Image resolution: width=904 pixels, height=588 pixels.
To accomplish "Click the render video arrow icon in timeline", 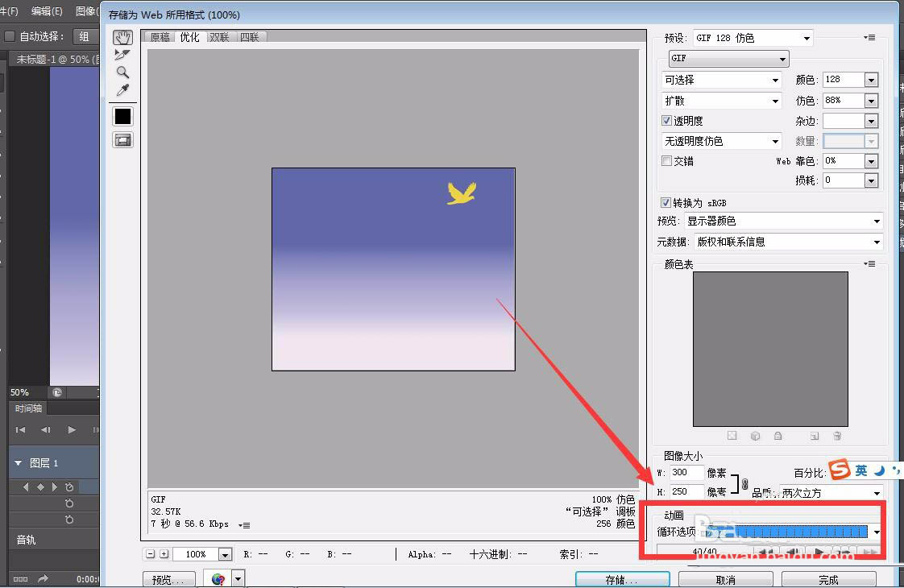I will click(x=43, y=578).
